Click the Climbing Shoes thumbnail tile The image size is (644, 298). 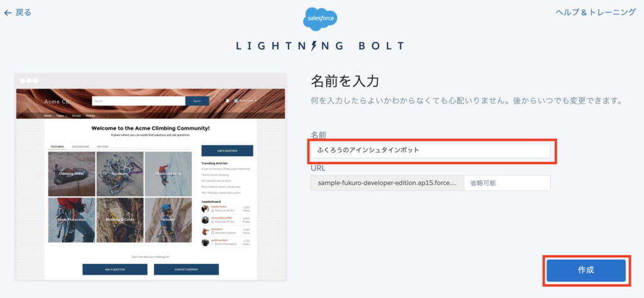[72, 174]
